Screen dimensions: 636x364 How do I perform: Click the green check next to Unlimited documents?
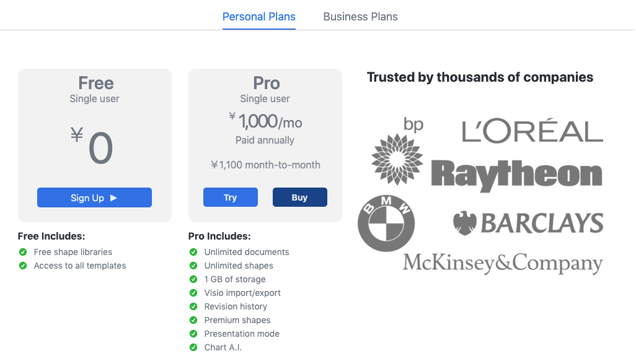(x=193, y=252)
